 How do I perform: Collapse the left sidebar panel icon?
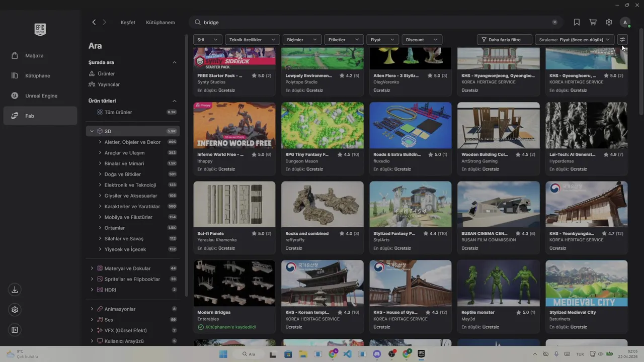15,330
